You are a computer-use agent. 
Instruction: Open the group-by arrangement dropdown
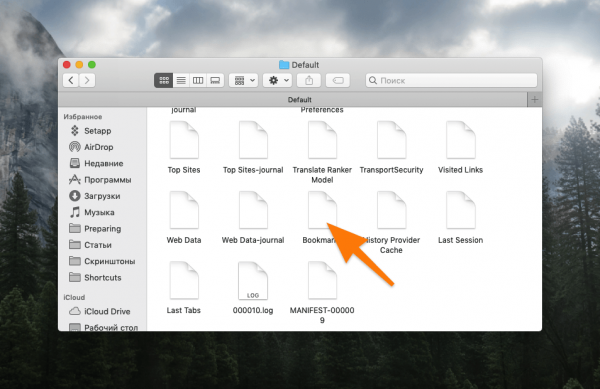tap(244, 80)
